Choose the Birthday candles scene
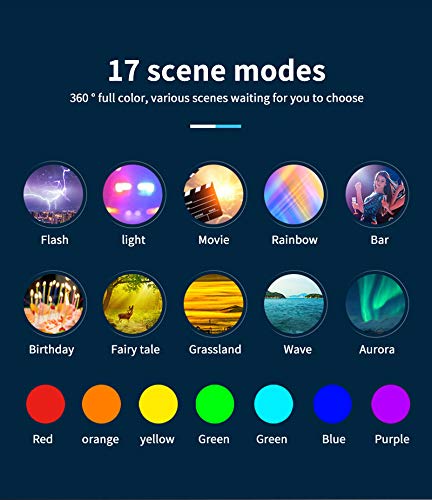This screenshot has width=432, height=500. point(53,304)
